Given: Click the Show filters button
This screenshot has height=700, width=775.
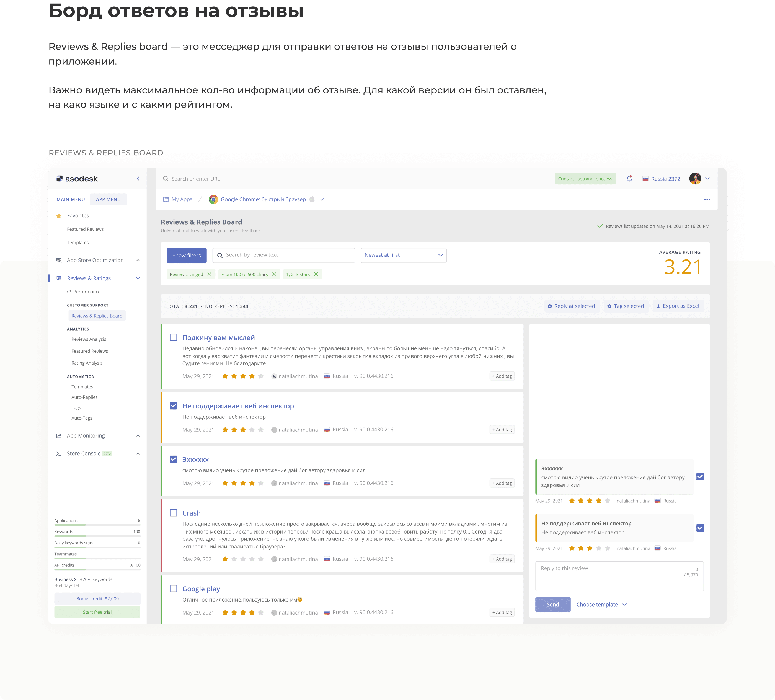Looking at the screenshot, I should 187,256.
